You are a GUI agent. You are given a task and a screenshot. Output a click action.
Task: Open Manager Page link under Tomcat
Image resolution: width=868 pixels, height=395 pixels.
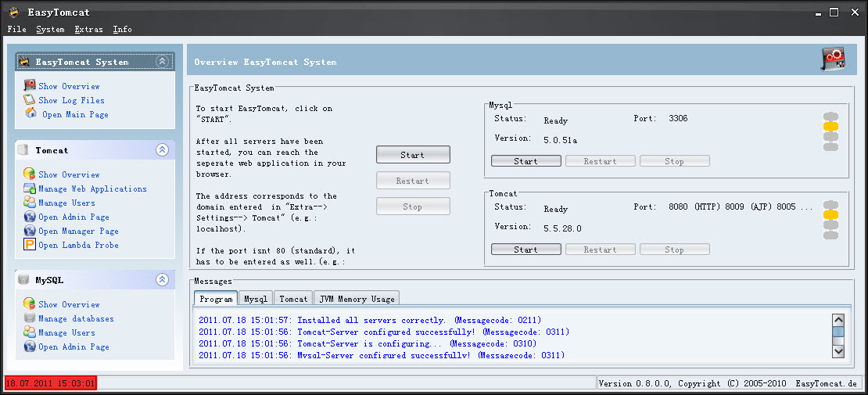(78, 231)
